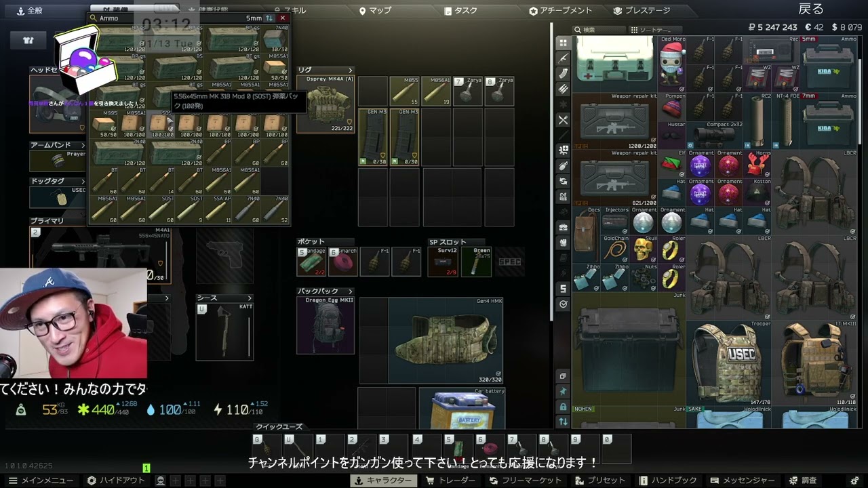This screenshot has width=868, height=488.
Task: Filter stash by currency S icon
Action: pos(563,289)
